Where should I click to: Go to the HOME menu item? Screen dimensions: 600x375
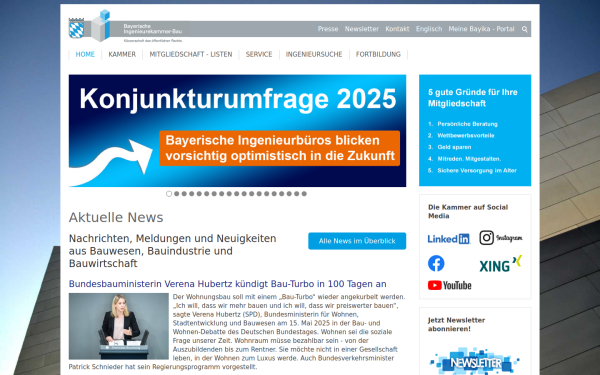pos(85,54)
